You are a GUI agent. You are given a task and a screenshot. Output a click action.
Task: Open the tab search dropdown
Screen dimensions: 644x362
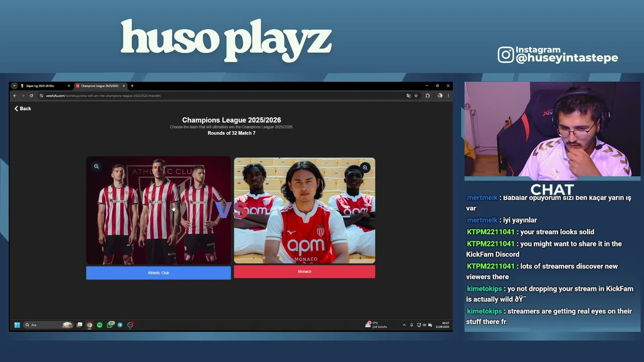pos(14,86)
